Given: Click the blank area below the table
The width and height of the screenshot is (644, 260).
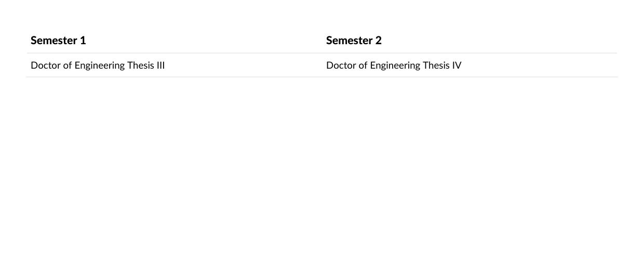Looking at the screenshot, I should click(x=322, y=166).
